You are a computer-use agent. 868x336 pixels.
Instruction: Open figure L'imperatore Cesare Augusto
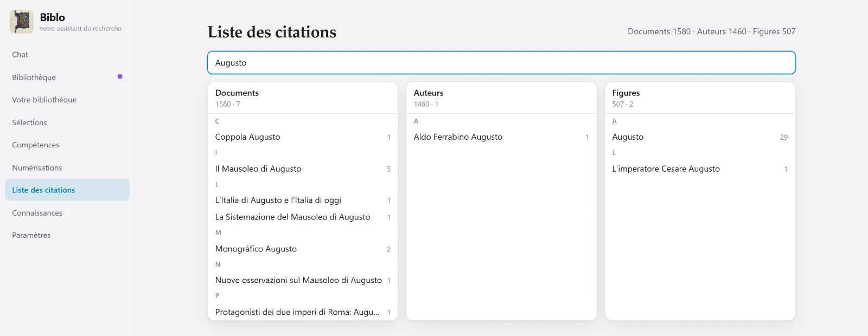700,169
